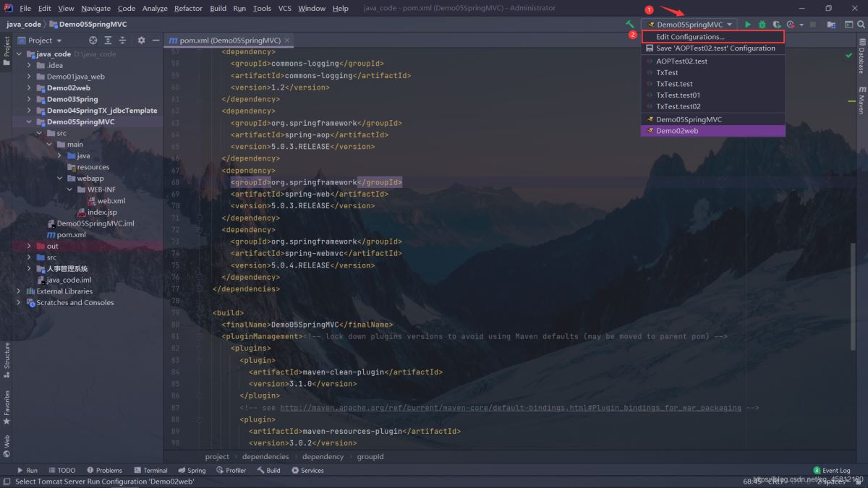
Task: Close the pom.xml editor tab
Action: point(287,40)
